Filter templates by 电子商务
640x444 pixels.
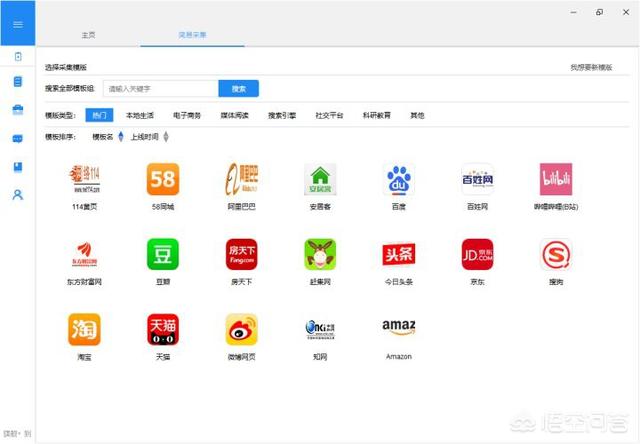click(x=187, y=115)
